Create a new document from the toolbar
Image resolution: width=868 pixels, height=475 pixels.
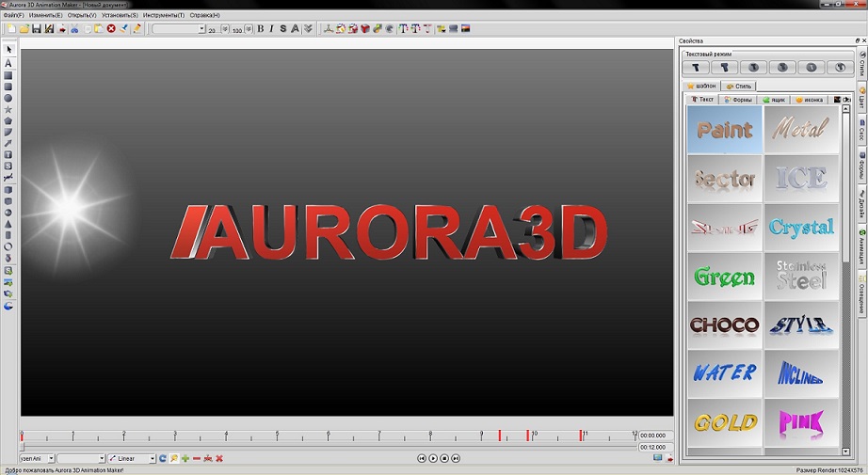click(x=11, y=29)
